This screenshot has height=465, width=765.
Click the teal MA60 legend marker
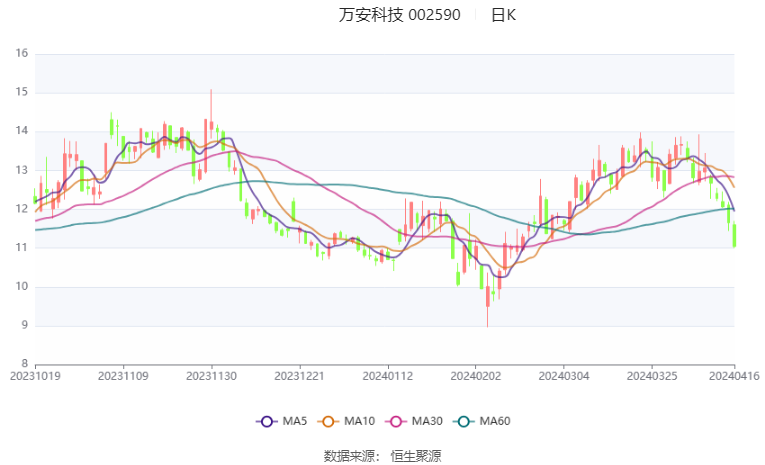(466, 421)
